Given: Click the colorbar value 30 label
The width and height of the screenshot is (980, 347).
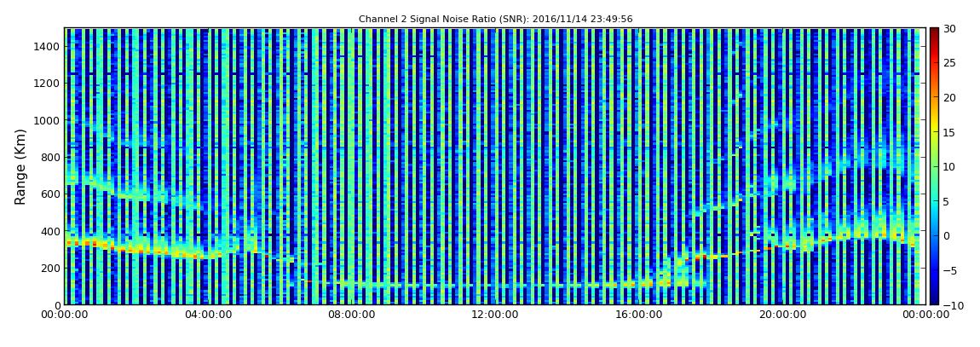Looking at the screenshot, I should (x=950, y=28).
